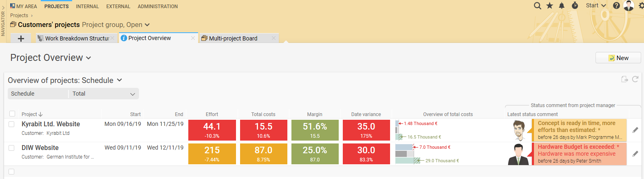This screenshot has width=644, height=179.
Task: Close the Multi-project Board tab
Action: click(274, 38)
